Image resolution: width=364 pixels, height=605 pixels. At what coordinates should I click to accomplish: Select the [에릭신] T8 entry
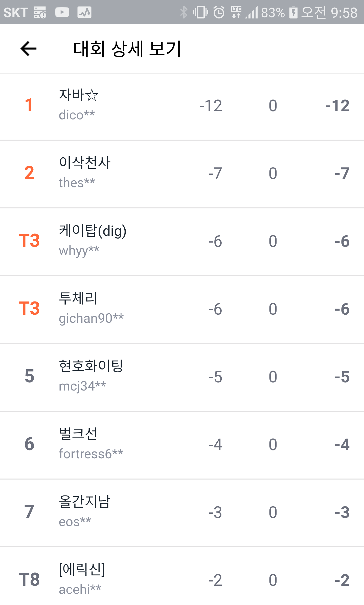[182, 580]
